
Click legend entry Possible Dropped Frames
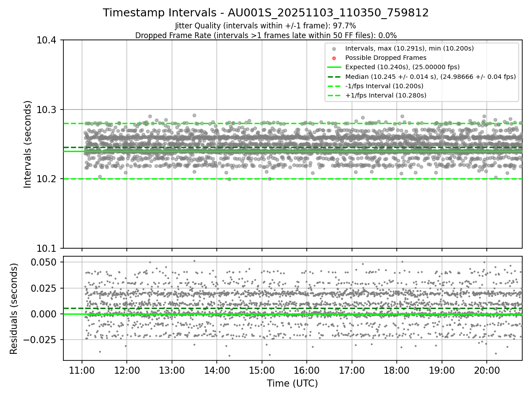pos(386,58)
